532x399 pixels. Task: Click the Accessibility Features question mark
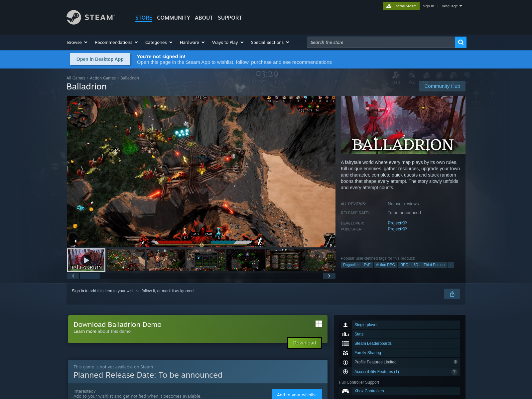click(x=454, y=372)
